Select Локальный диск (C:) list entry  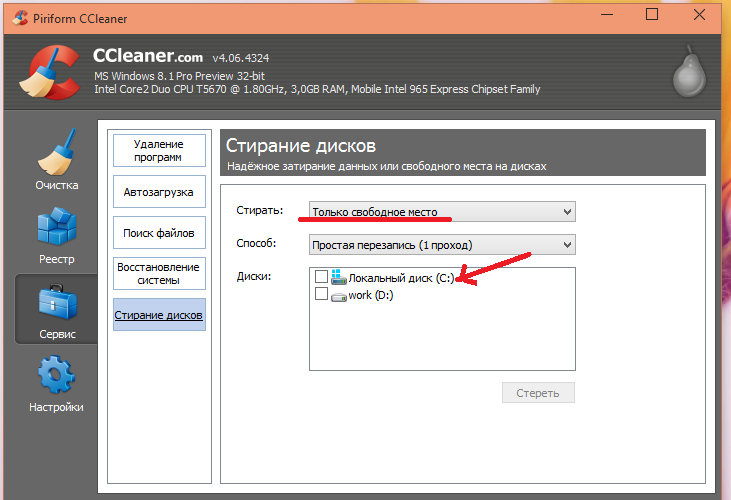(x=401, y=278)
